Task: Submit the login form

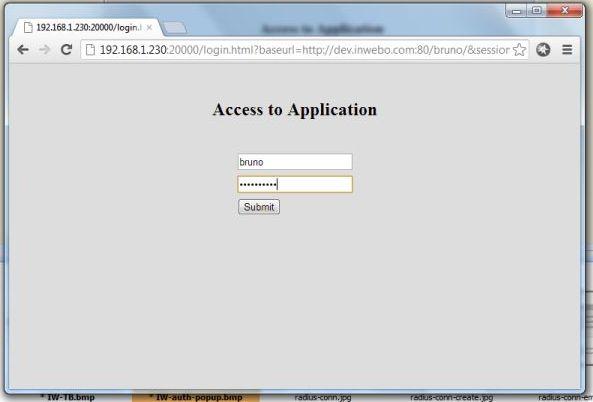Action: [x=259, y=207]
